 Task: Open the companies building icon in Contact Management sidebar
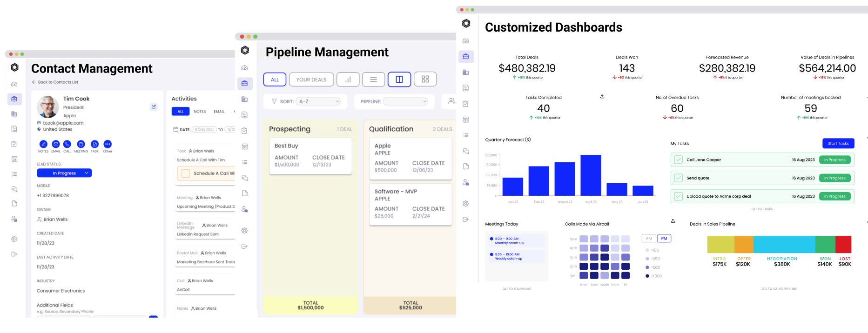(x=14, y=114)
